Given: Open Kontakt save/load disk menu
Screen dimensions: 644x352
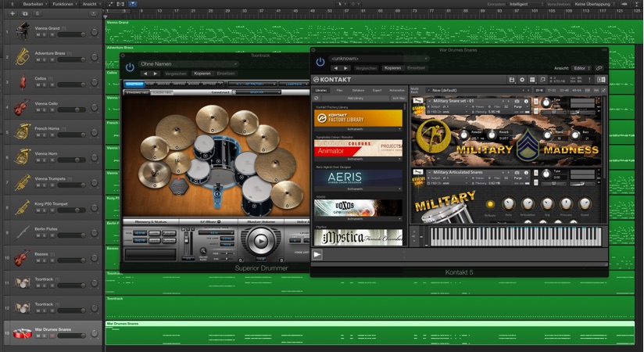Looking at the screenshot, I should click(512, 79).
